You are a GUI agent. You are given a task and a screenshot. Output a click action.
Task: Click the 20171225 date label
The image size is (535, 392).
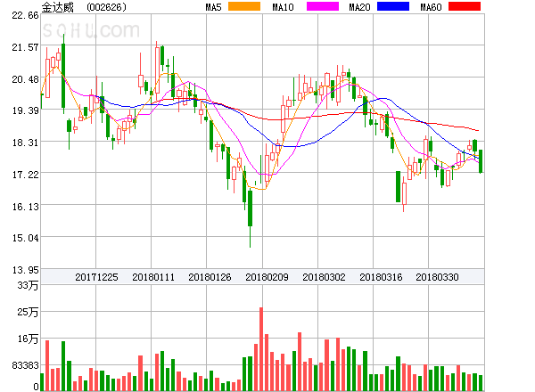[x=96, y=277]
